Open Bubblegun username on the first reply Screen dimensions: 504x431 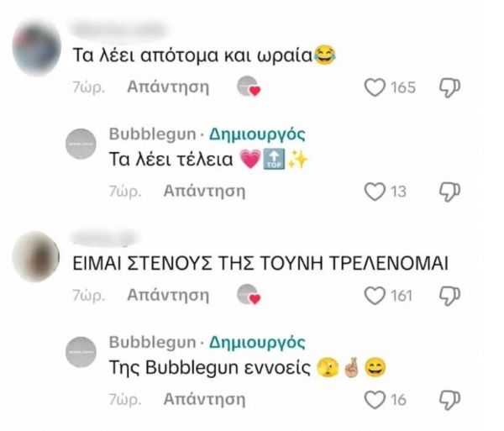pyautogui.click(x=152, y=134)
